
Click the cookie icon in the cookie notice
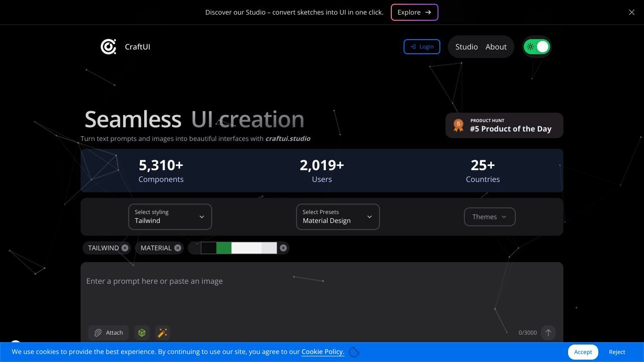point(355,352)
